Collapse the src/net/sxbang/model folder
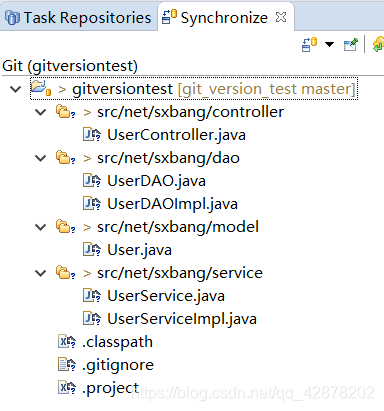 click(x=41, y=227)
